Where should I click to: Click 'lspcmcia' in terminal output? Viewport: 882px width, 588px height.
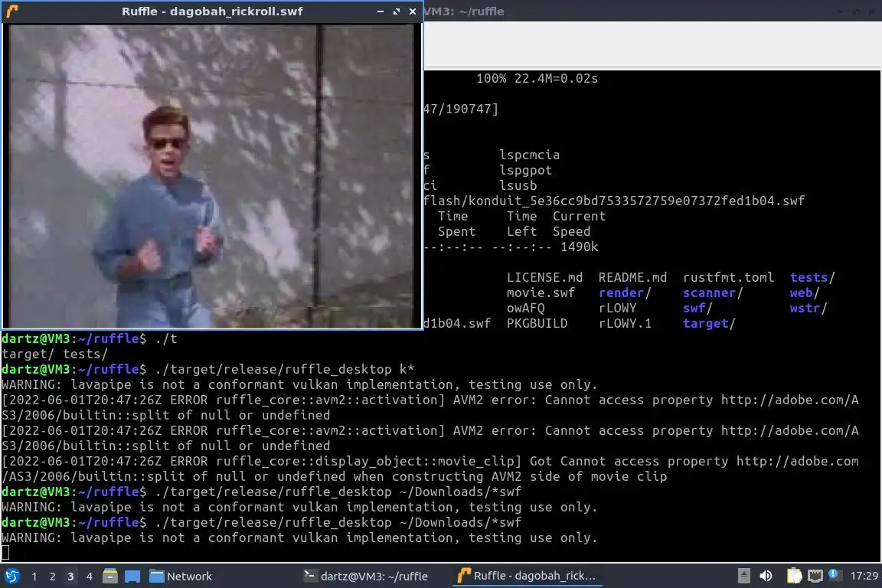[x=529, y=155]
